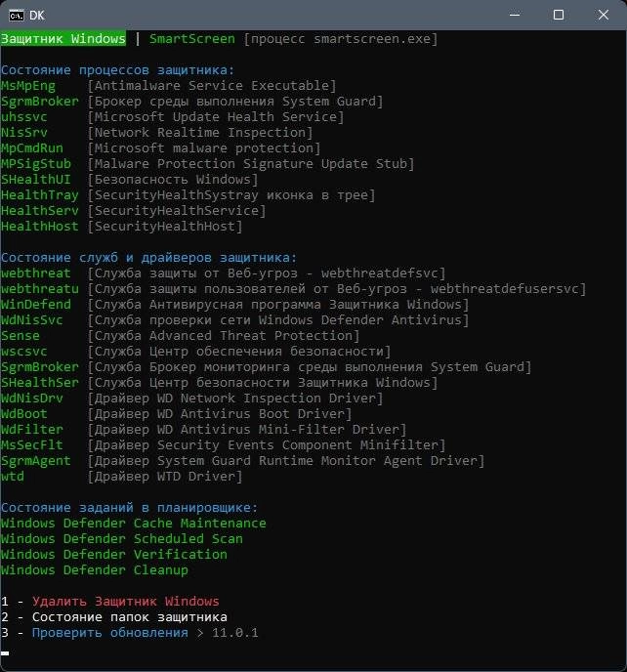Click the version number 11.0.1
Viewport: 627px width, 672px height.
point(234,633)
